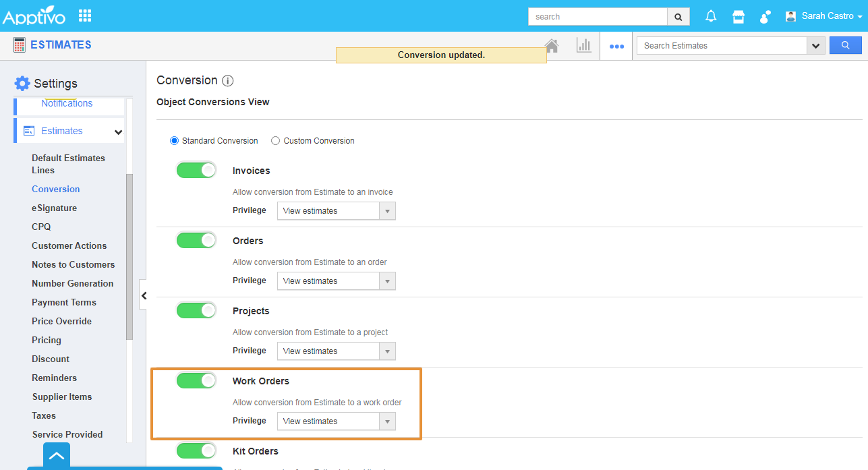Click in the Search Estimates field
Image resolution: width=868 pixels, height=470 pixels.
point(722,46)
